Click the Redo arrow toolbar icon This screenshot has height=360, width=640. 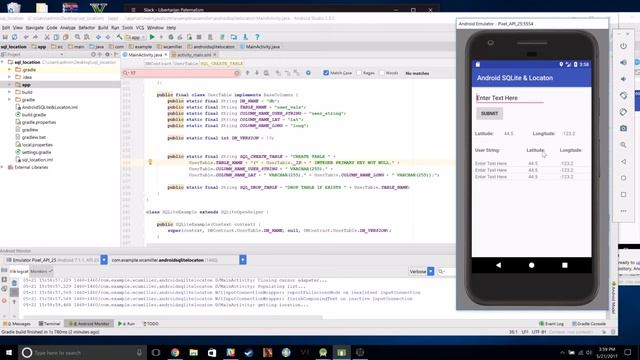click(x=36, y=37)
